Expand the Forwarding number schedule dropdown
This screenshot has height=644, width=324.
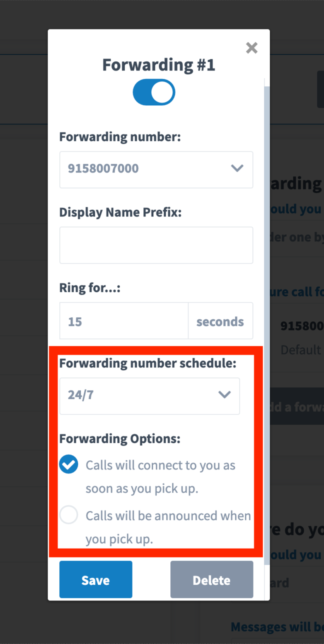[x=150, y=395]
